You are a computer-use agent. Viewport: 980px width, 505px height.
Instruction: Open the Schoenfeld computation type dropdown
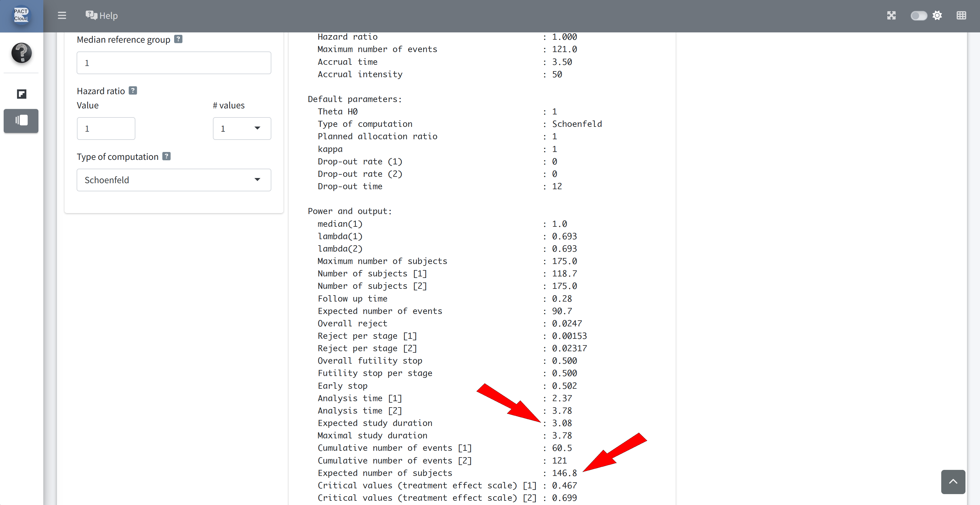click(x=174, y=180)
